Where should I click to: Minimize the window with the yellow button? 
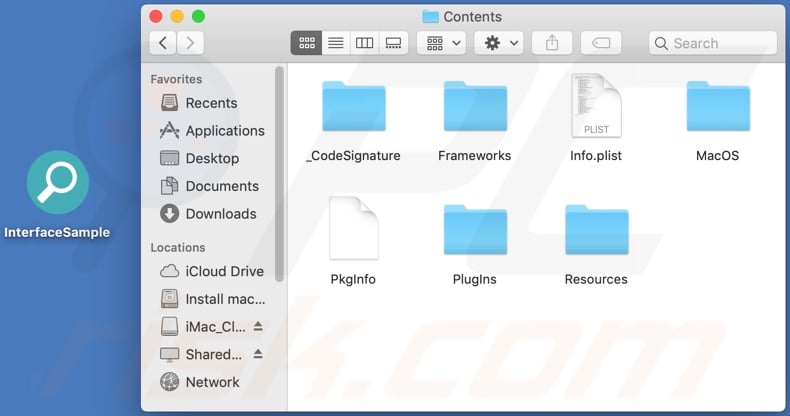tap(177, 17)
